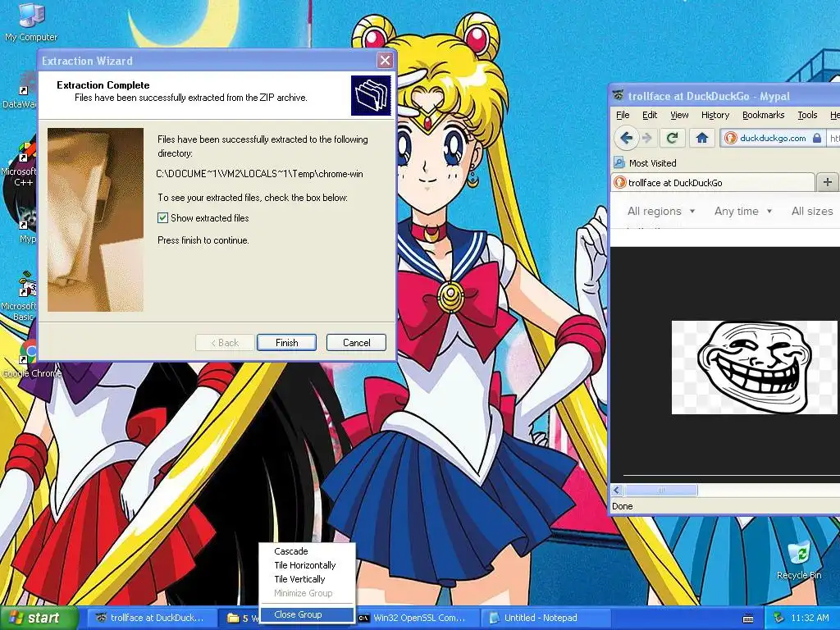Open Microsoft Visual Basic desktop shortcut
The width and height of the screenshot is (840, 630).
point(19,295)
